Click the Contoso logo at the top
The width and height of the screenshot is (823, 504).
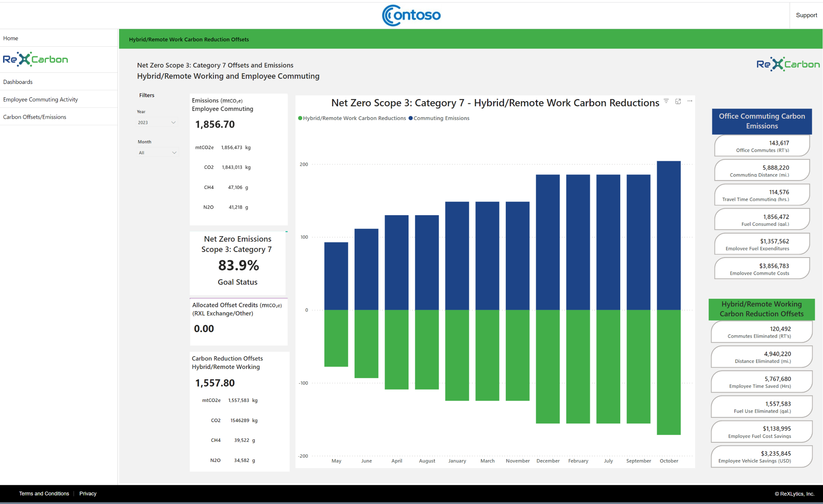[x=411, y=15]
